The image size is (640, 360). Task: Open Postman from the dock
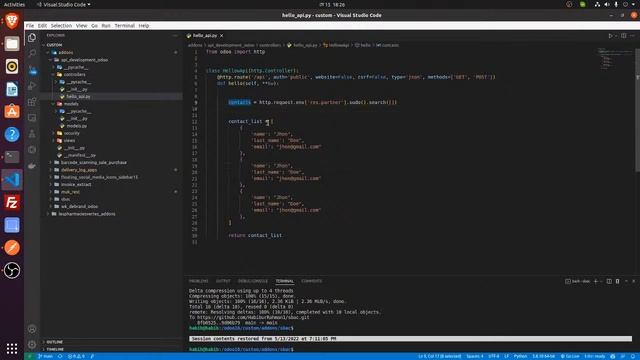12,248
